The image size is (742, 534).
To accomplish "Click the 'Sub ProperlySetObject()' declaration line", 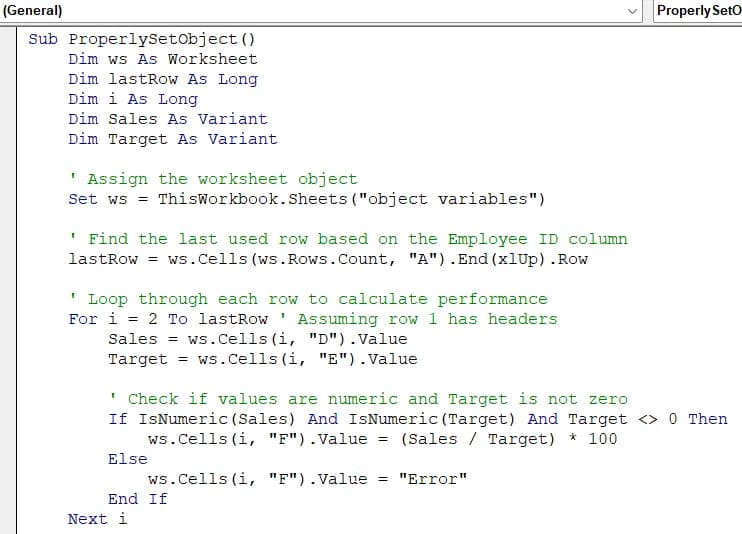I will (x=141, y=39).
